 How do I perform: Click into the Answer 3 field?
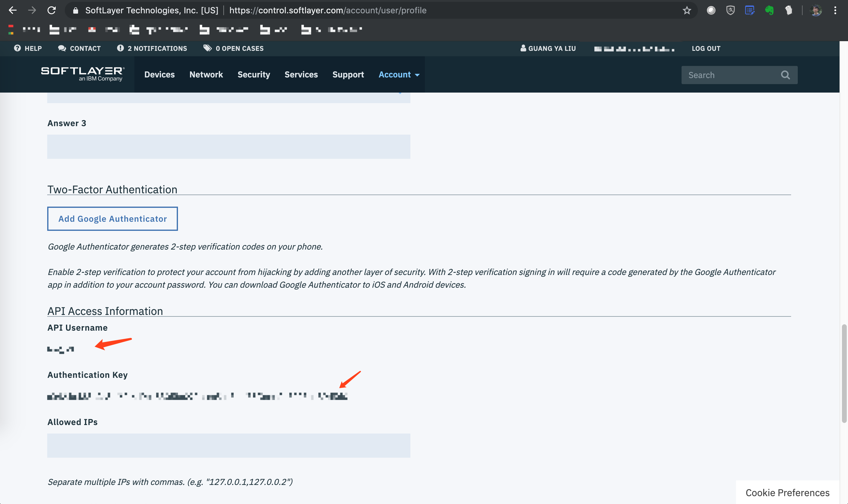point(228,147)
